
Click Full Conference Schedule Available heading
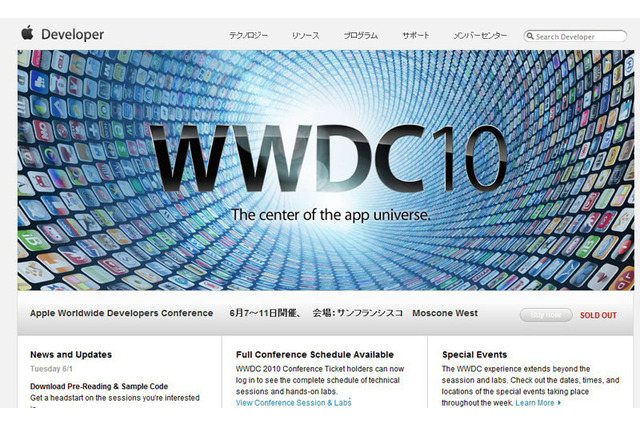click(315, 355)
